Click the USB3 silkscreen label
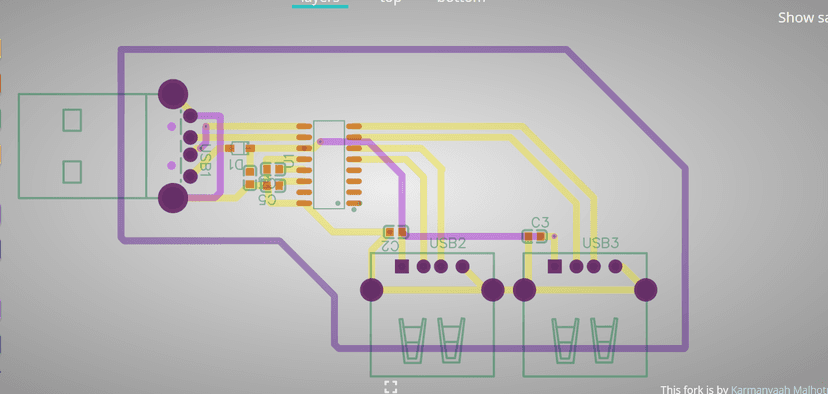 click(600, 243)
